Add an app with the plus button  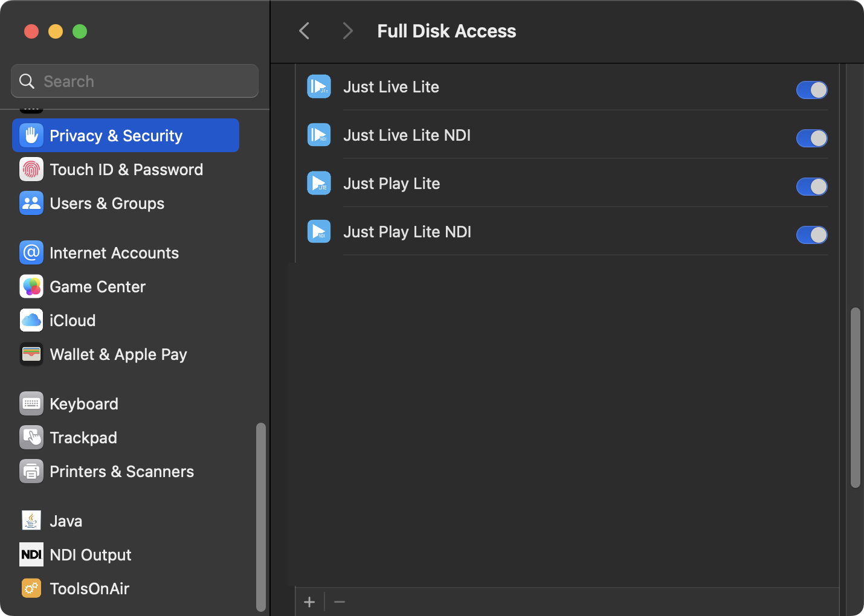coord(309,602)
